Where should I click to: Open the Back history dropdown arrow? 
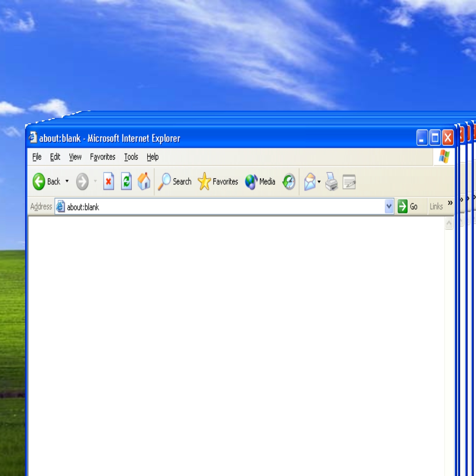coord(67,181)
